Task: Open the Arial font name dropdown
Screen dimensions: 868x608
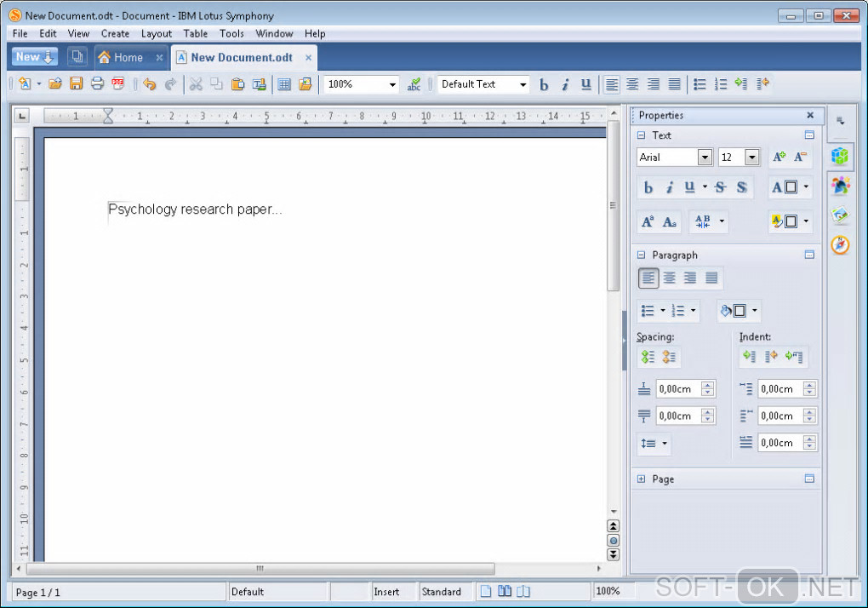Action: click(705, 158)
